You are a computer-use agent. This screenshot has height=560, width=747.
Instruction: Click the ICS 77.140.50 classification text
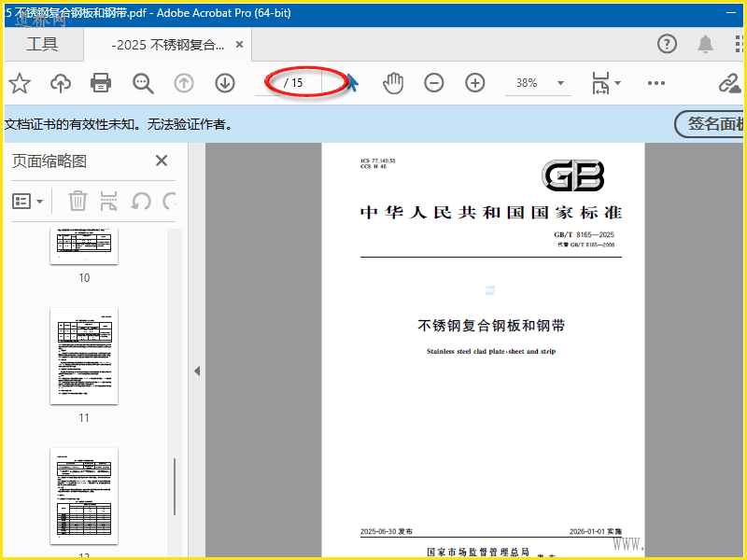pyautogui.click(x=378, y=161)
